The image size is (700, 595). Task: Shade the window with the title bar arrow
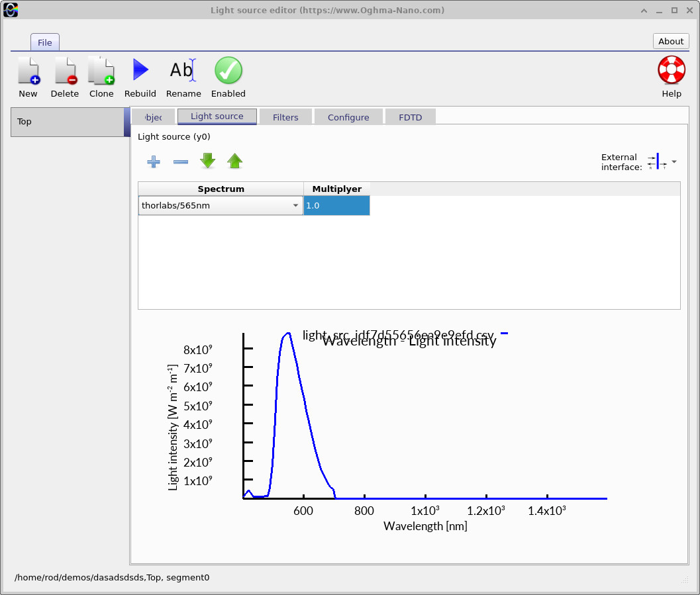click(x=644, y=11)
